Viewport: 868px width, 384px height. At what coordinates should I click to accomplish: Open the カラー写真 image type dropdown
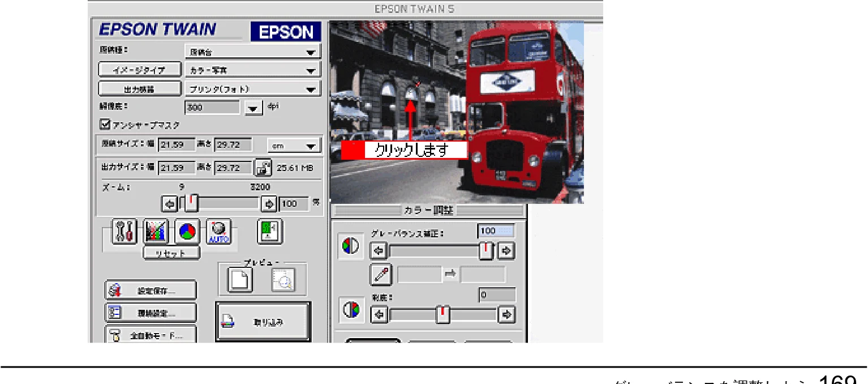253,71
